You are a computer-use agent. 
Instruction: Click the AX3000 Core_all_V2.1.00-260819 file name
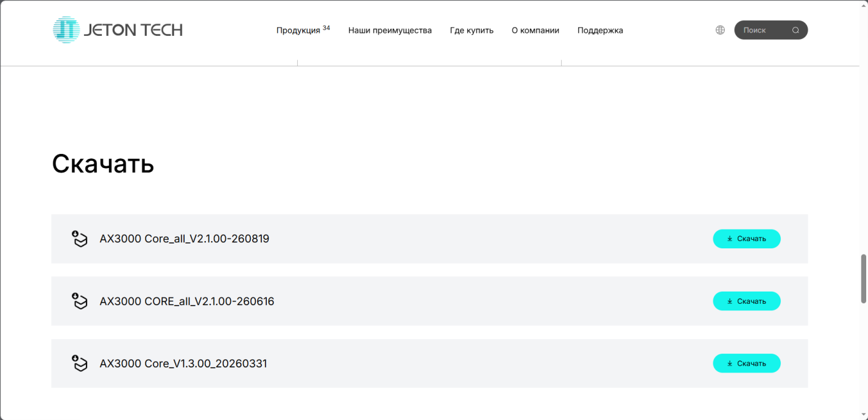tap(185, 239)
